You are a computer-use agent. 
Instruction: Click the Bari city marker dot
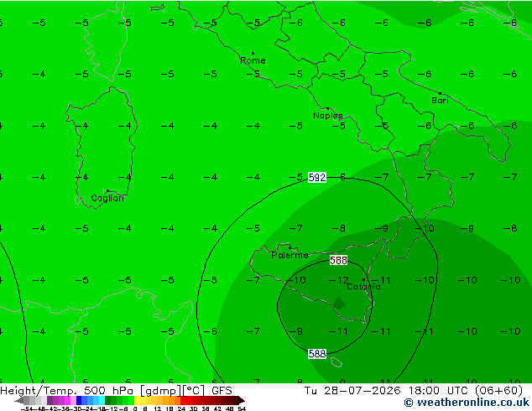[440, 93]
